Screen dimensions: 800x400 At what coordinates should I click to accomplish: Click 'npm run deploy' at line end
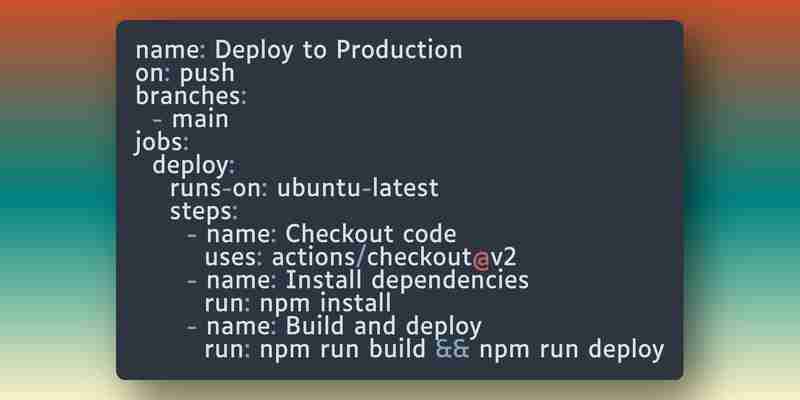(572, 351)
